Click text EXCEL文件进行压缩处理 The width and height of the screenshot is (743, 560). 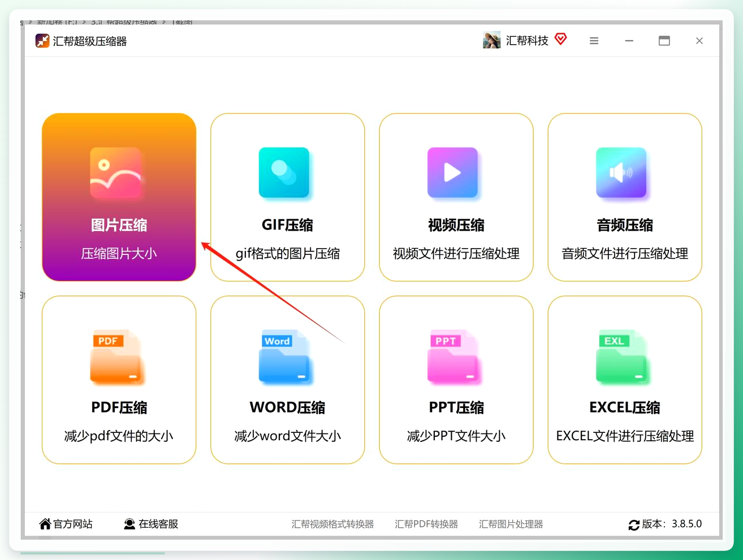(x=625, y=436)
